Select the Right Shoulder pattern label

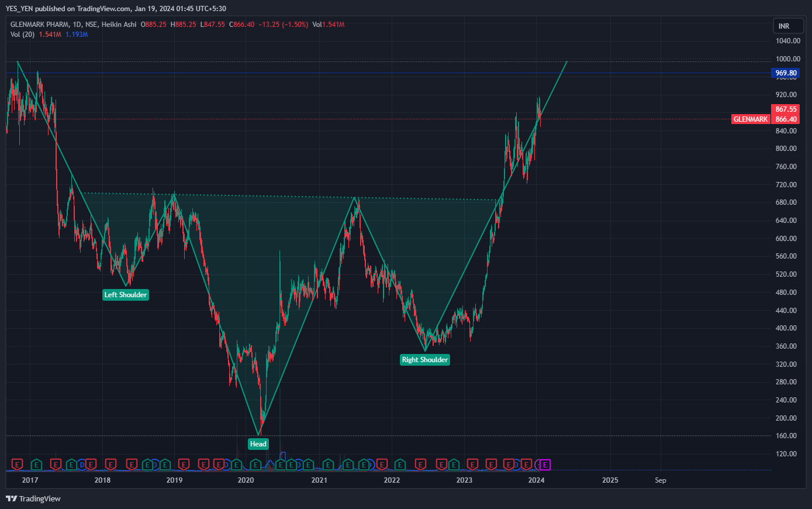(425, 360)
